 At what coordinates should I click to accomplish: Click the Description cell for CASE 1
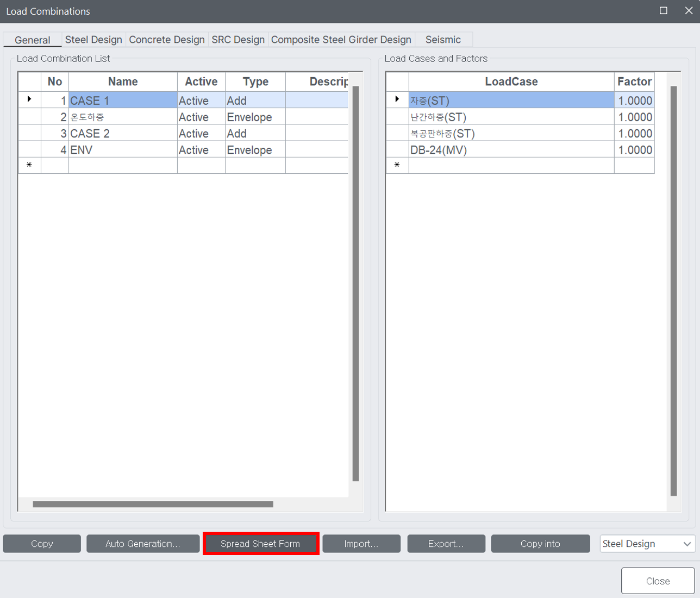[317, 100]
